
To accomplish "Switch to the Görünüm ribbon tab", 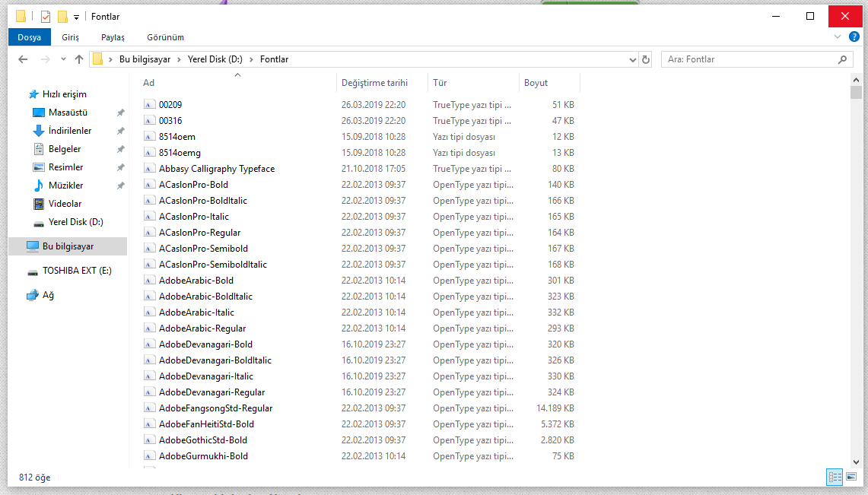I will 164,36.
